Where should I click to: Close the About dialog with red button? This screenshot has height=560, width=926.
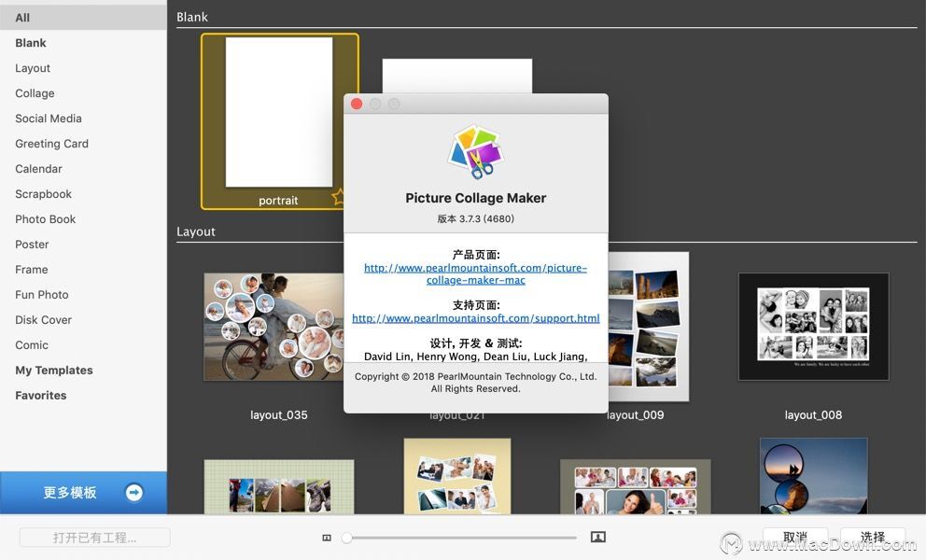click(x=357, y=104)
